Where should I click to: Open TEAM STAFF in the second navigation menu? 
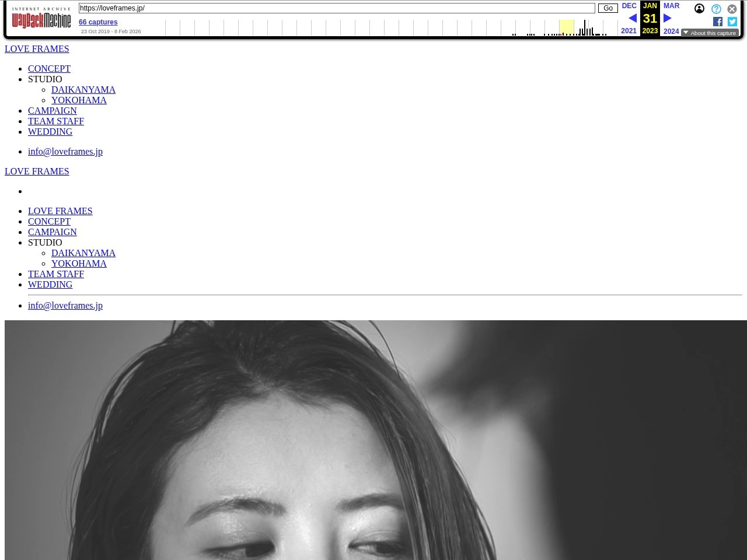point(56,274)
